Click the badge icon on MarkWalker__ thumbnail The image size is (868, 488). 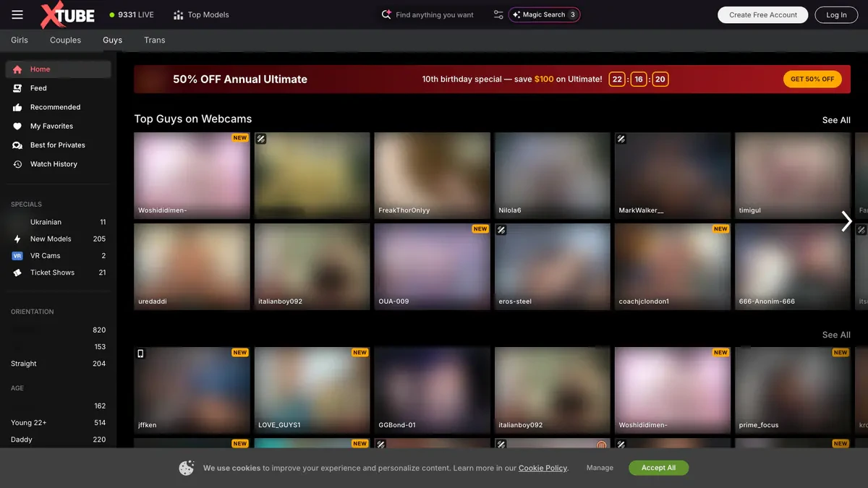tap(621, 139)
